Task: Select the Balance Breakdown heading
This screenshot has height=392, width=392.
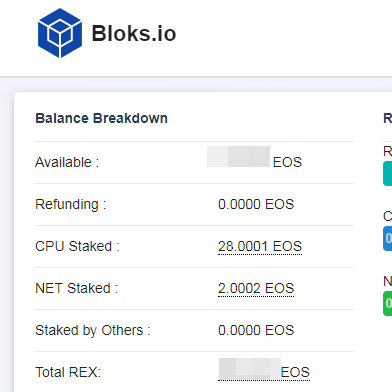Action: (x=101, y=118)
